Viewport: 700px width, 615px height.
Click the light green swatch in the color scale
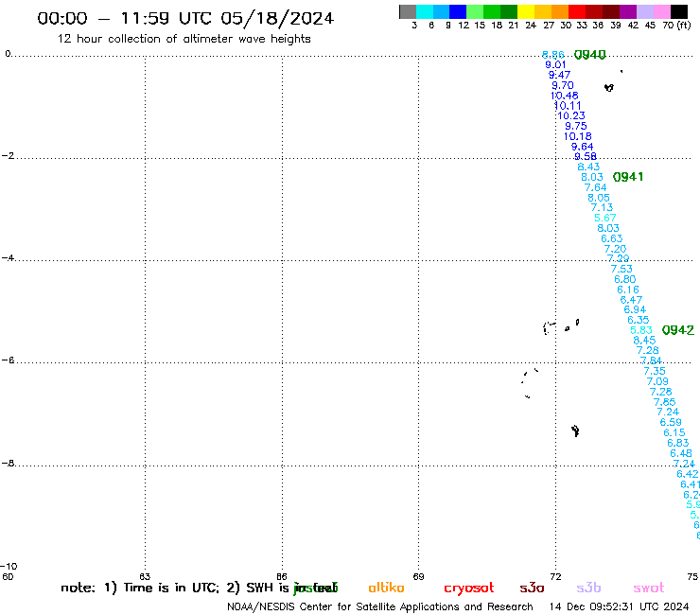click(475, 11)
